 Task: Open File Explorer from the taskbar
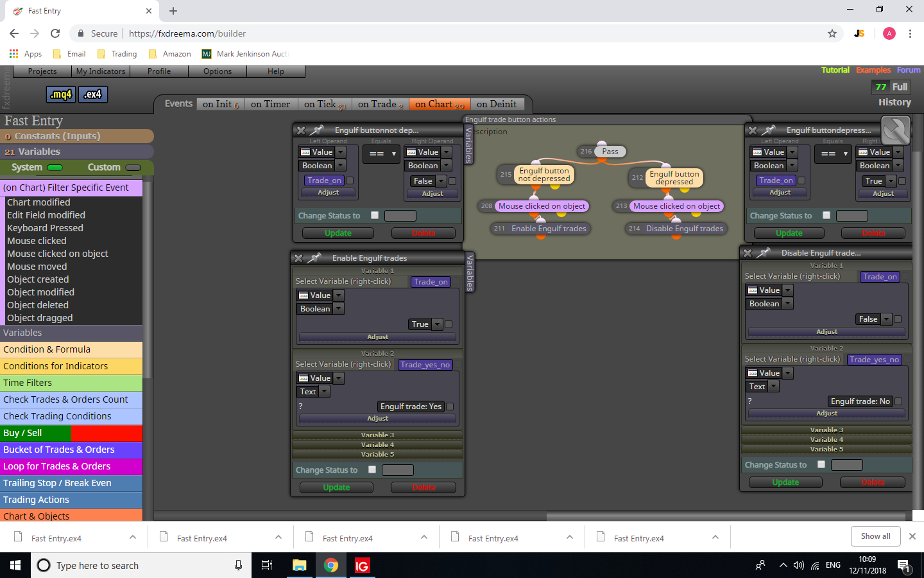[300, 565]
